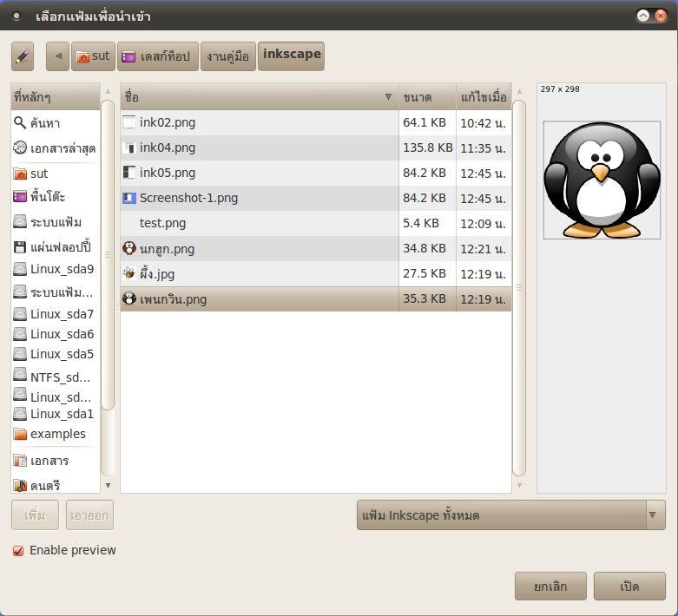Open แผ่นฟลอปปี้ floppy drive in sidebar

[56, 247]
